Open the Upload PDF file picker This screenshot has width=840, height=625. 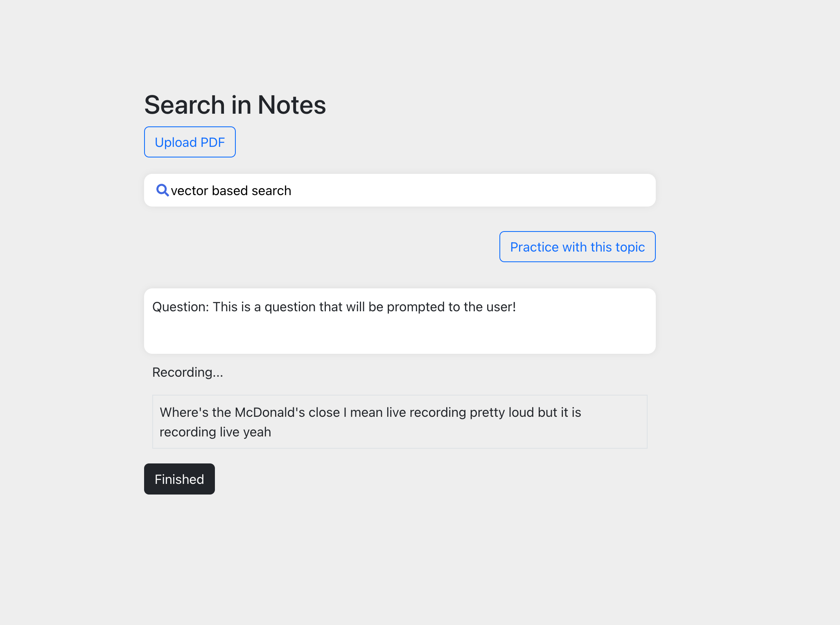(x=190, y=142)
